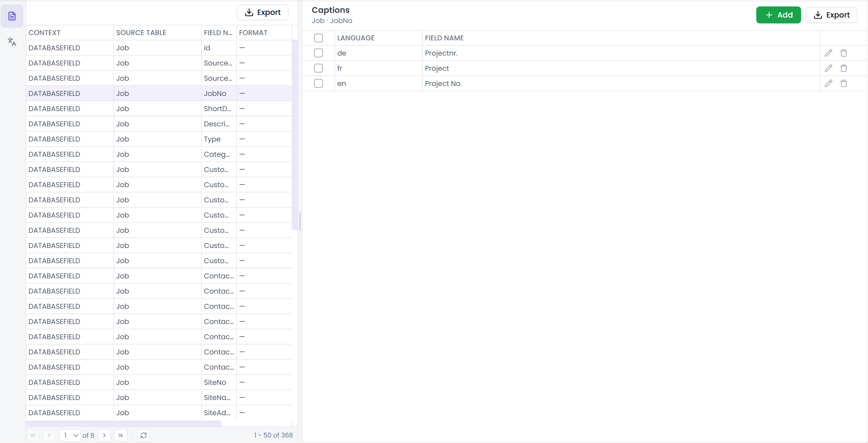This screenshot has width=868, height=443.
Task: Select the 'Descri...' field row
Action: (159, 124)
